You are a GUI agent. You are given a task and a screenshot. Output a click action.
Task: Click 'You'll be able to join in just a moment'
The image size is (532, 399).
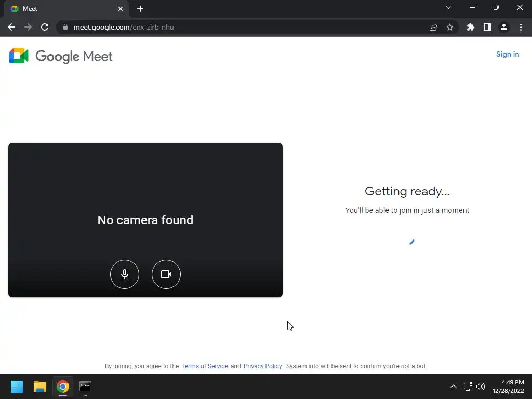click(x=407, y=210)
